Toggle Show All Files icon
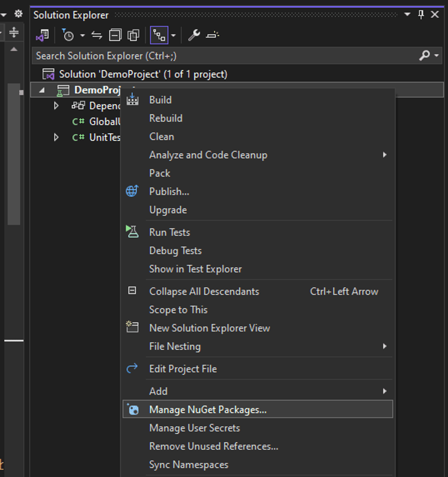This screenshot has width=448, height=477. pos(133,35)
